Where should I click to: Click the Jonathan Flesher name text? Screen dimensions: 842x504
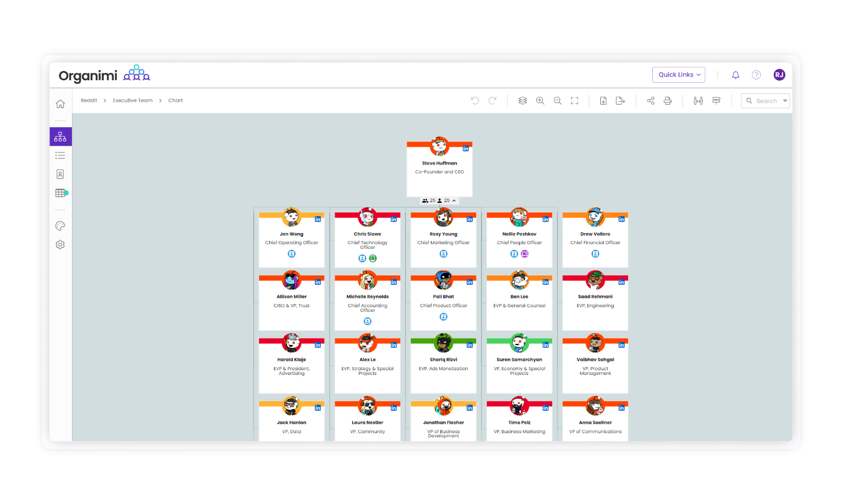[x=443, y=423]
